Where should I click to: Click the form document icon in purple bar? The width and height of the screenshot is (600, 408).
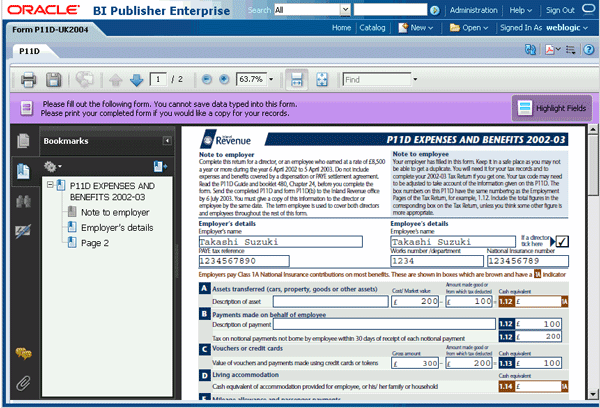(x=26, y=108)
